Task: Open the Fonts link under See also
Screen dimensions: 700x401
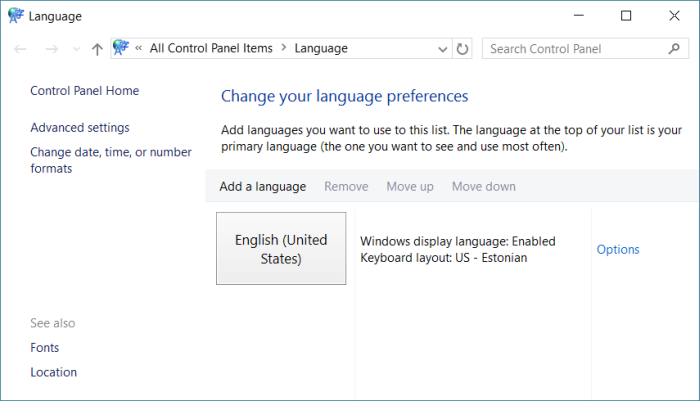Action: click(45, 347)
